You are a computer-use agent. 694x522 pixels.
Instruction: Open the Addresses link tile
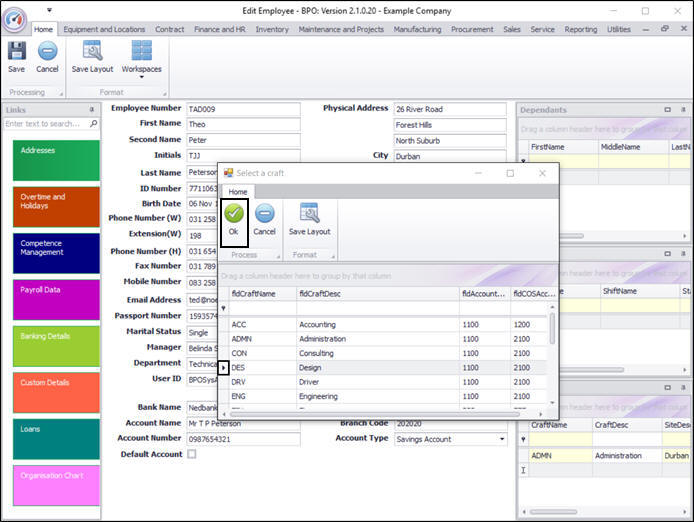(x=56, y=160)
